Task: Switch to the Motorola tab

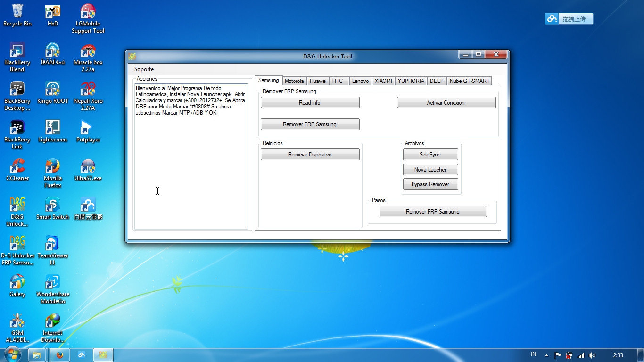Action: pyautogui.click(x=294, y=81)
